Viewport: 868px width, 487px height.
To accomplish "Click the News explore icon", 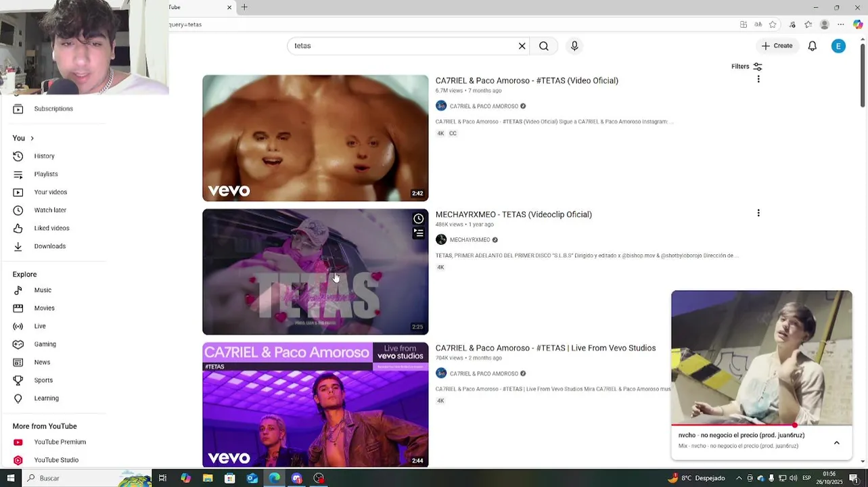I will (x=18, y=363).
